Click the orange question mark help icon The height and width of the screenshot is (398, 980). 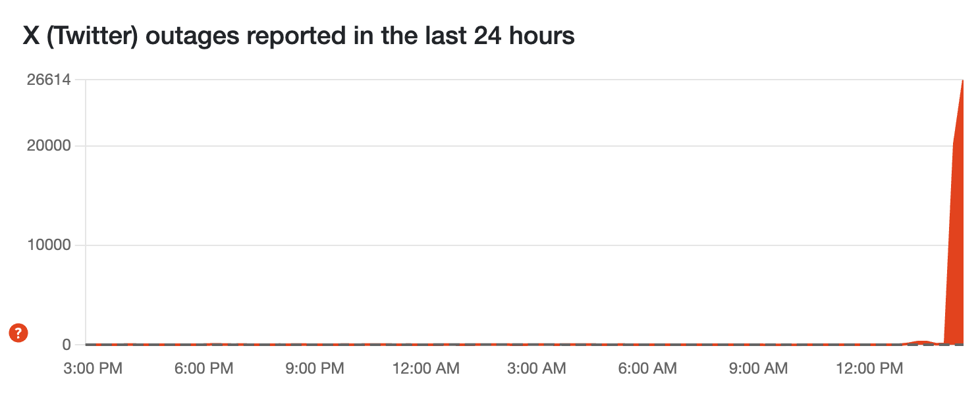pos(18,333)
